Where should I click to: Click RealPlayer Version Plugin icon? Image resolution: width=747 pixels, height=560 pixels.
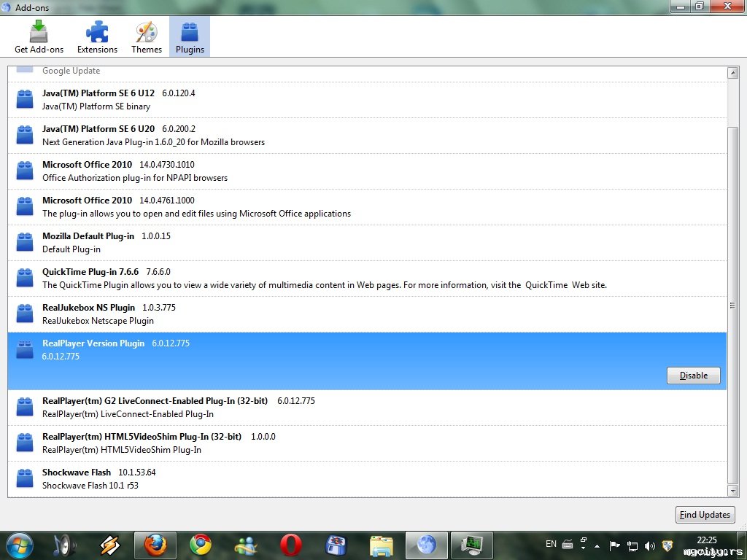tap(25, 349)
